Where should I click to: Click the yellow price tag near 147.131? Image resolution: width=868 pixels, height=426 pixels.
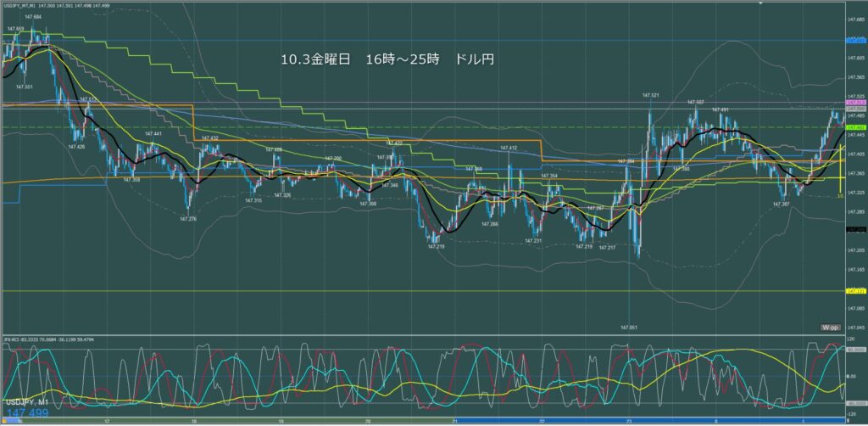(x=854, y=291)
